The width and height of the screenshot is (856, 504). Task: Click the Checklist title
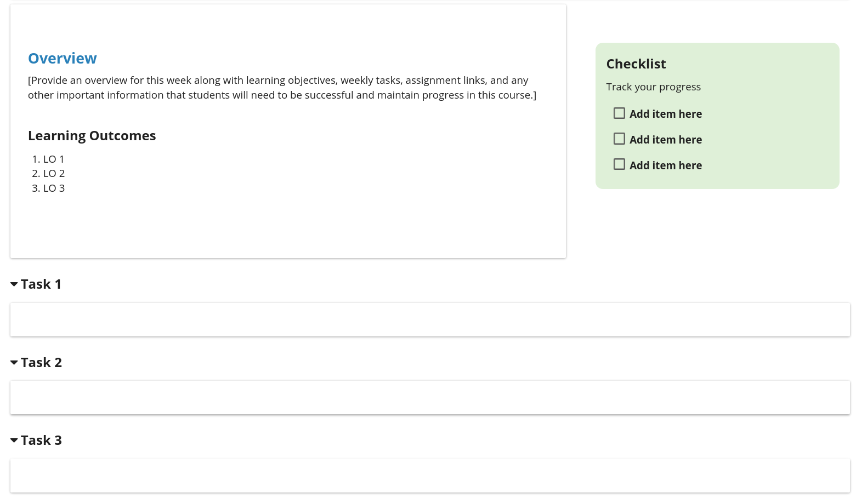pyautogui.click(x=636, y=64)
